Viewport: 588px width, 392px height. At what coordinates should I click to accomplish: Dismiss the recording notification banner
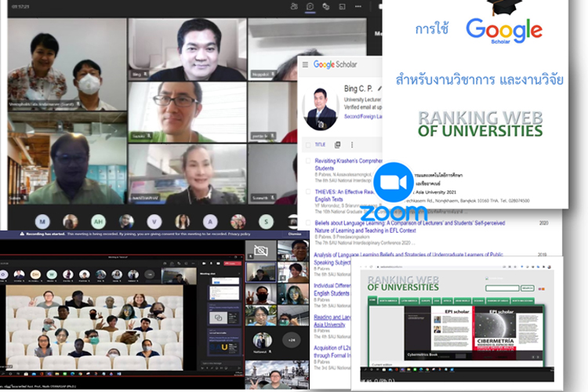[294, 234]
